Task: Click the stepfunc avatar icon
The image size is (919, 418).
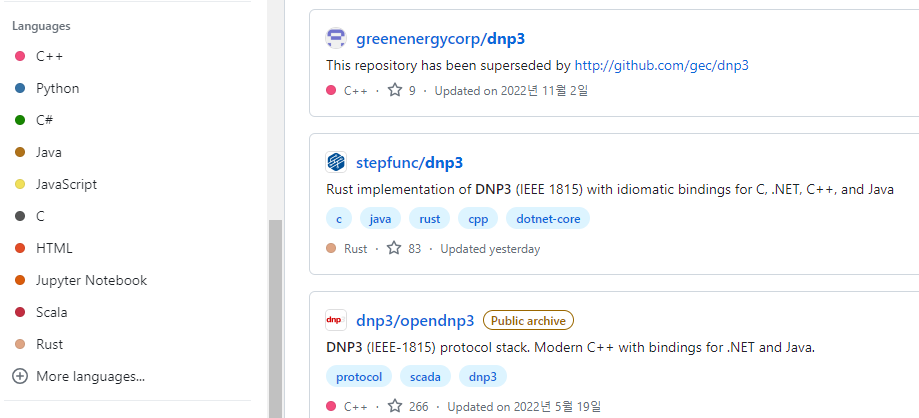Action: pos(336,162)
